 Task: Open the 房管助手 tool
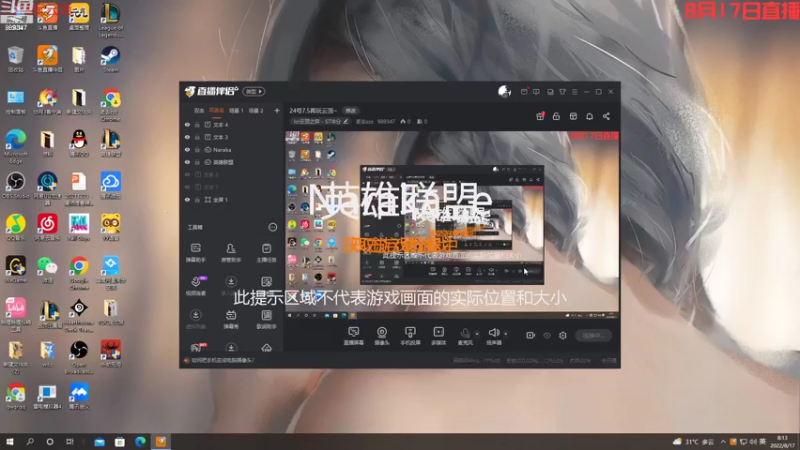pyautogui.click(x=231, y=253)
